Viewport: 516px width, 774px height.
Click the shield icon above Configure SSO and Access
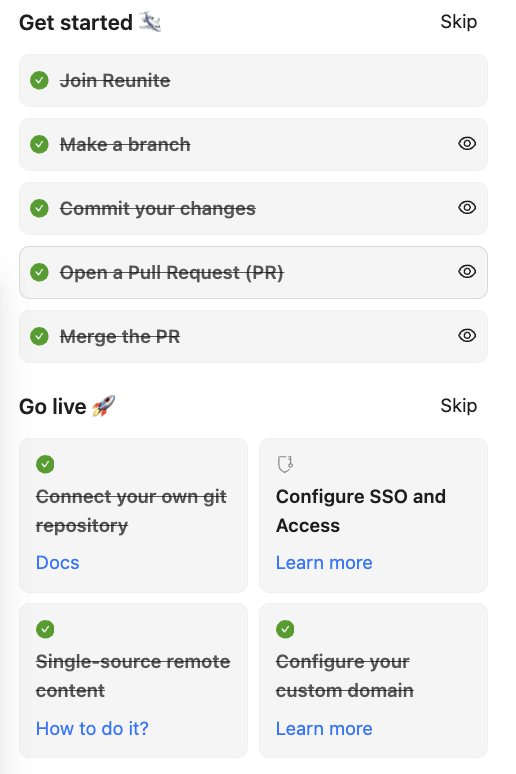(285, 464)
